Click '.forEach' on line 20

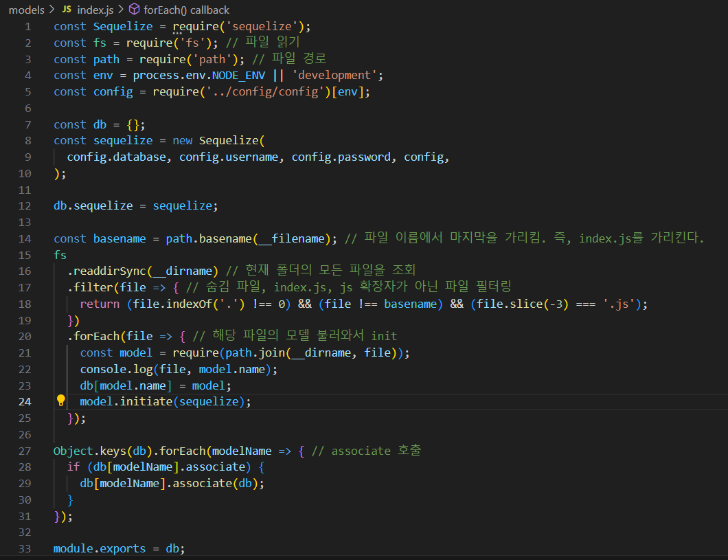point(93,336)
